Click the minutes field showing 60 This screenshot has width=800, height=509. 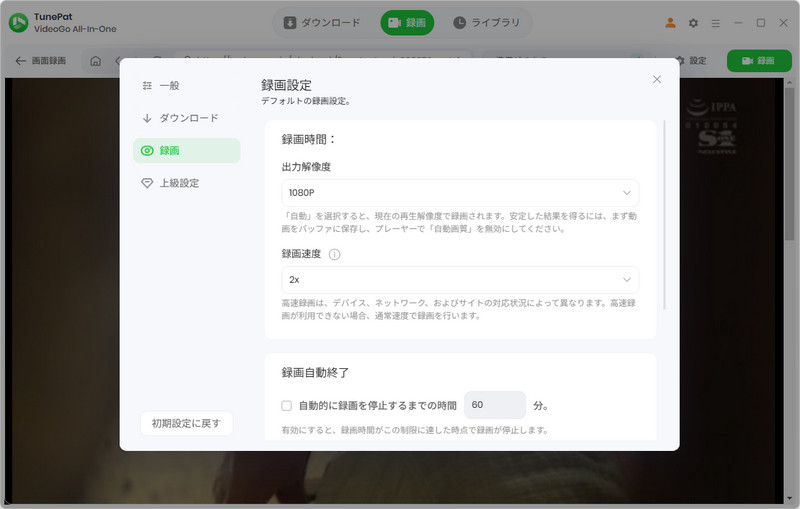[494, 405]
